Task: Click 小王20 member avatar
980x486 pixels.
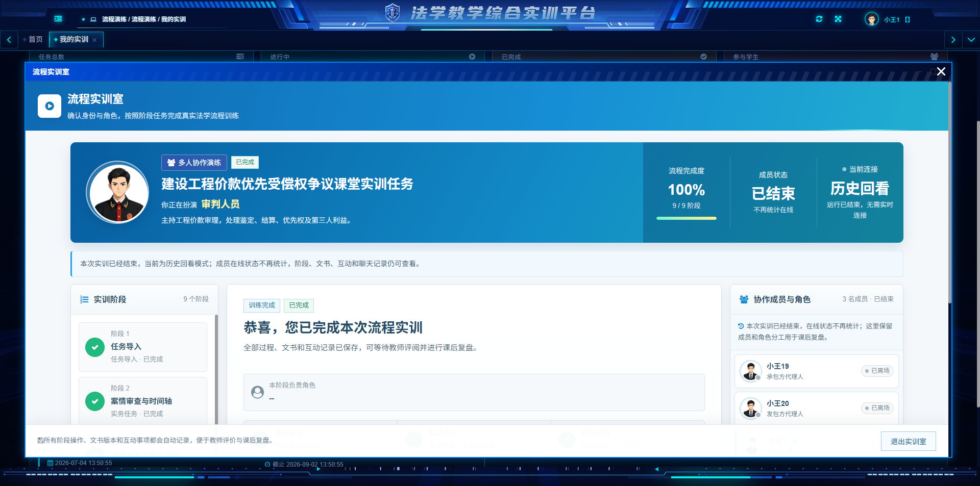Action: coord(751,408)
